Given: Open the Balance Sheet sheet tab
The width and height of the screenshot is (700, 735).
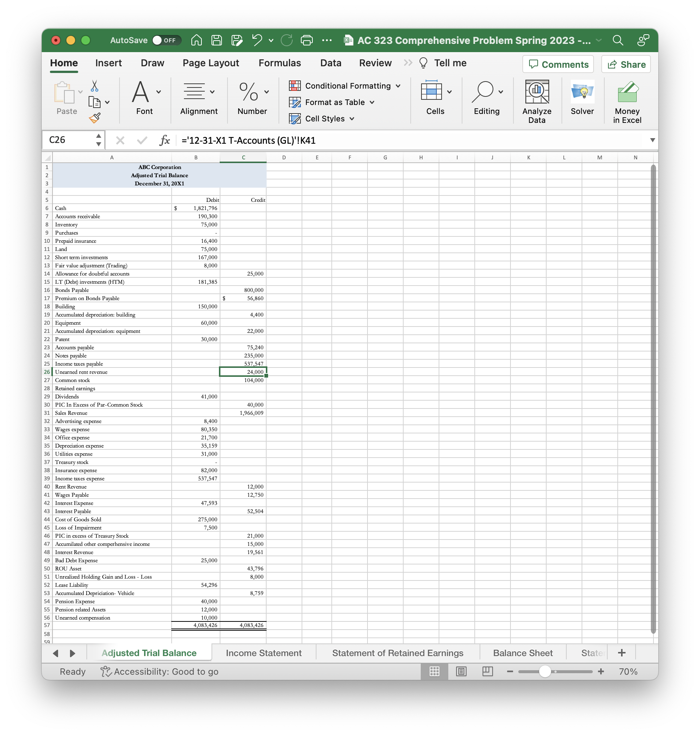Looking at the screenshot, I should pyautogui.click(x=523, y=653).
